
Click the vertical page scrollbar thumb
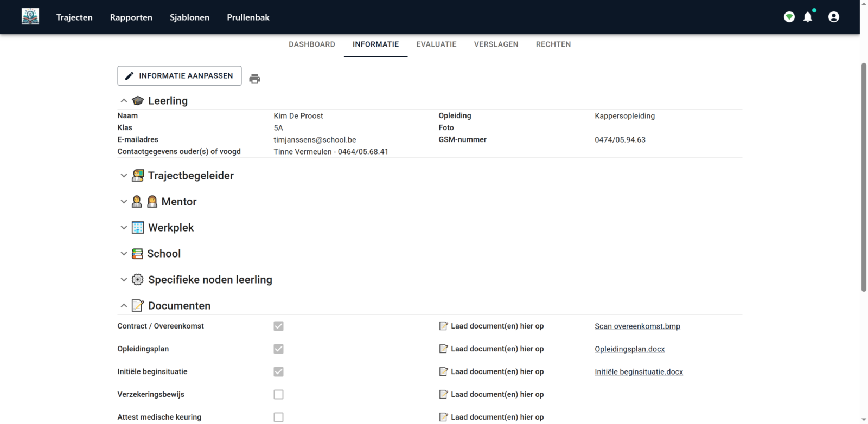[x=864, y=177]
